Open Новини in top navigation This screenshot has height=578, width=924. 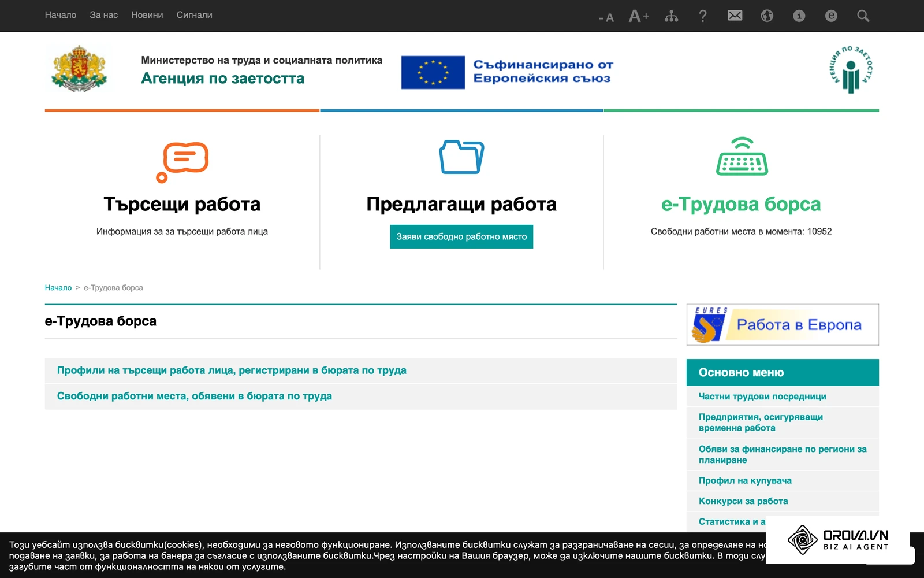coord(147,15)
